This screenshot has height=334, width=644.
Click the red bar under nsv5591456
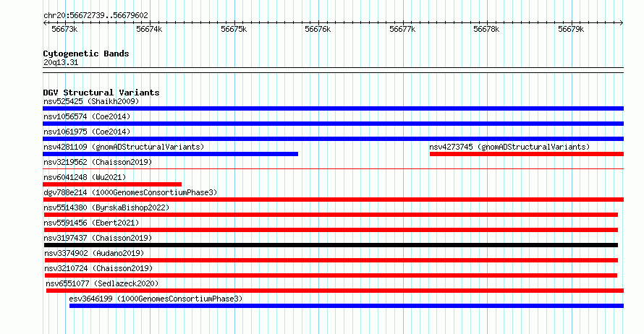click(x=331, y=230)
